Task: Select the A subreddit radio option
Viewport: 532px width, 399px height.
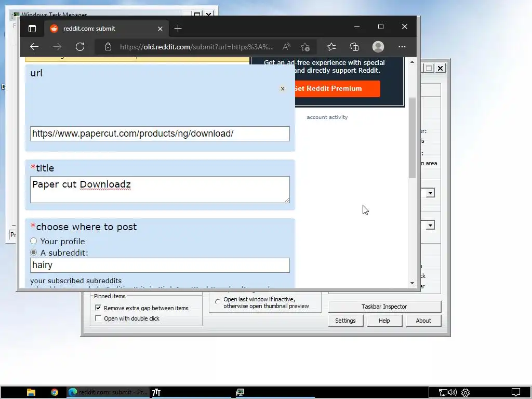Action: (33, 252)
